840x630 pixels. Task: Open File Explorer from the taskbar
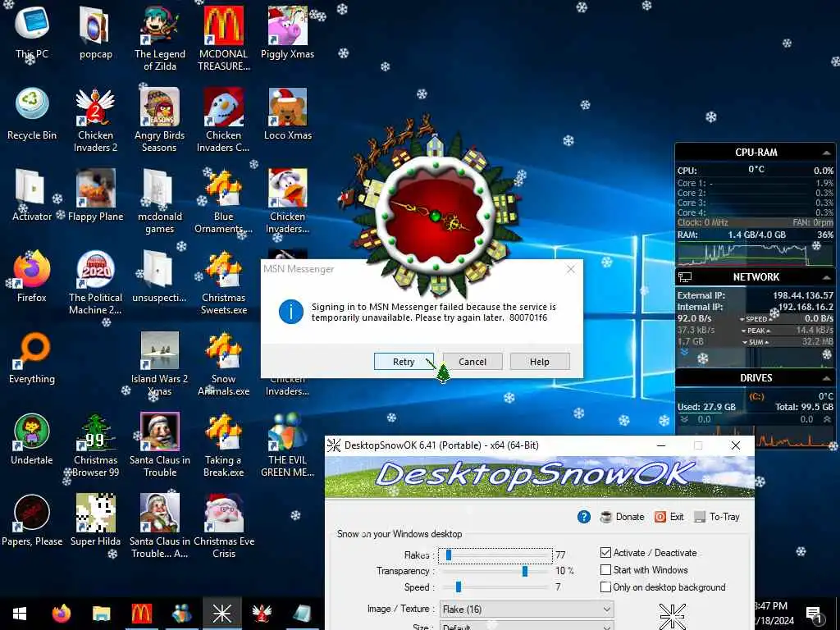coord(101,614)
